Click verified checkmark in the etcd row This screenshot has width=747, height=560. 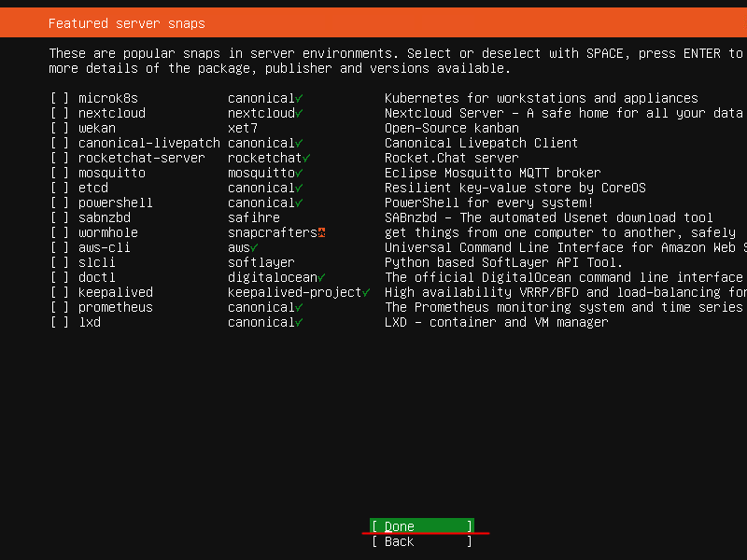click(299, 189)
